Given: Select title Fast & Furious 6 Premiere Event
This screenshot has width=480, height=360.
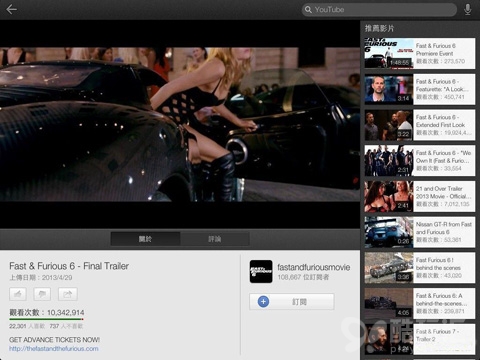Looking at the screenshot, I should [x=436, y=49].
